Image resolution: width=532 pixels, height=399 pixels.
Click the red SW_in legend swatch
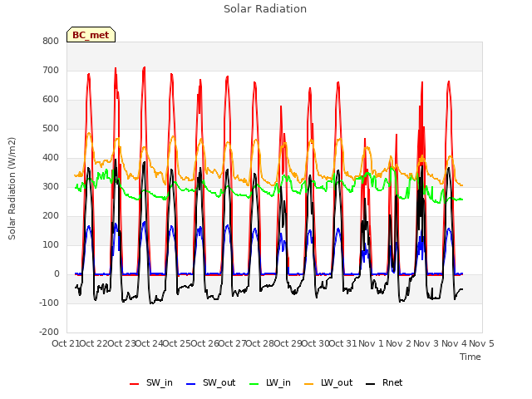pos(135,384)
